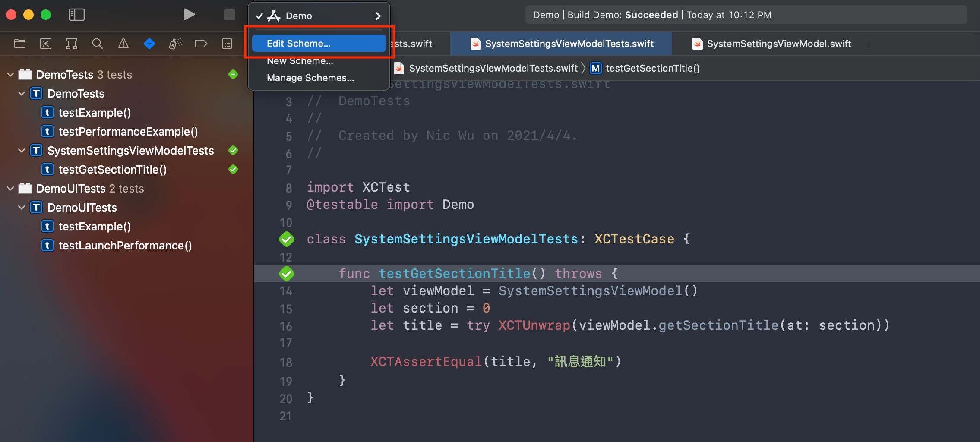Open the Issue navigator warning icon
The height and width of the screenshot is (442, 980).
pyautogui.click(x=123, y=44)
